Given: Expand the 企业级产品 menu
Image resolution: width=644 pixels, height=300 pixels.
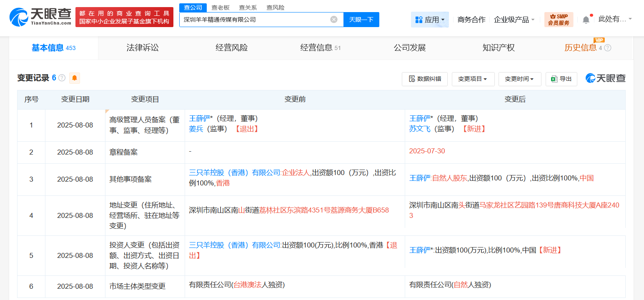Looking at the screenshot, I should click(x=514, y=19).
